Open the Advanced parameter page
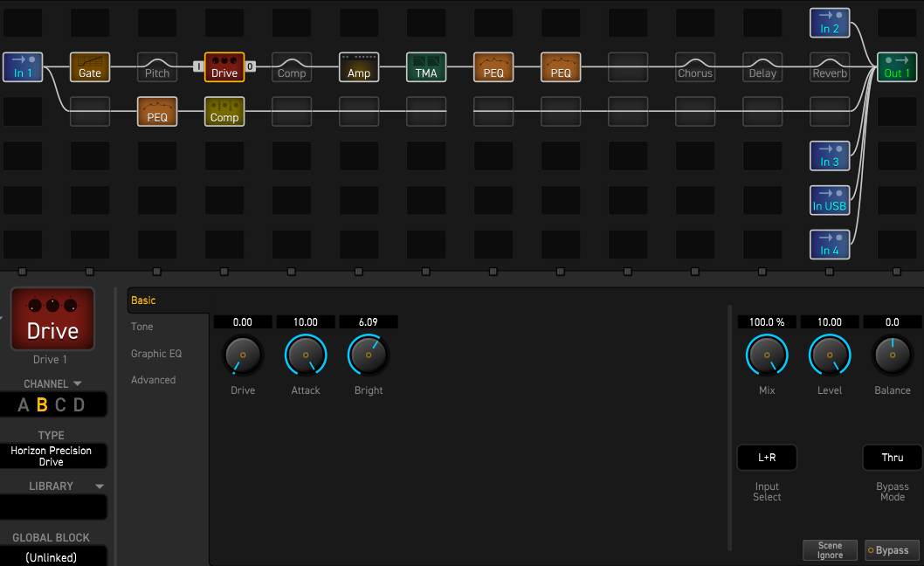This screenshot has width=924, height=566. pos(153,380)
